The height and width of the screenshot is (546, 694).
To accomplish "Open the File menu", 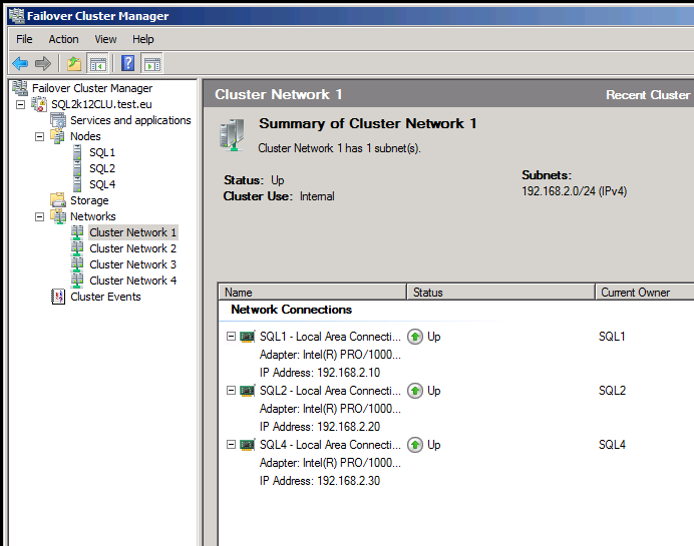I will [24, 39].
